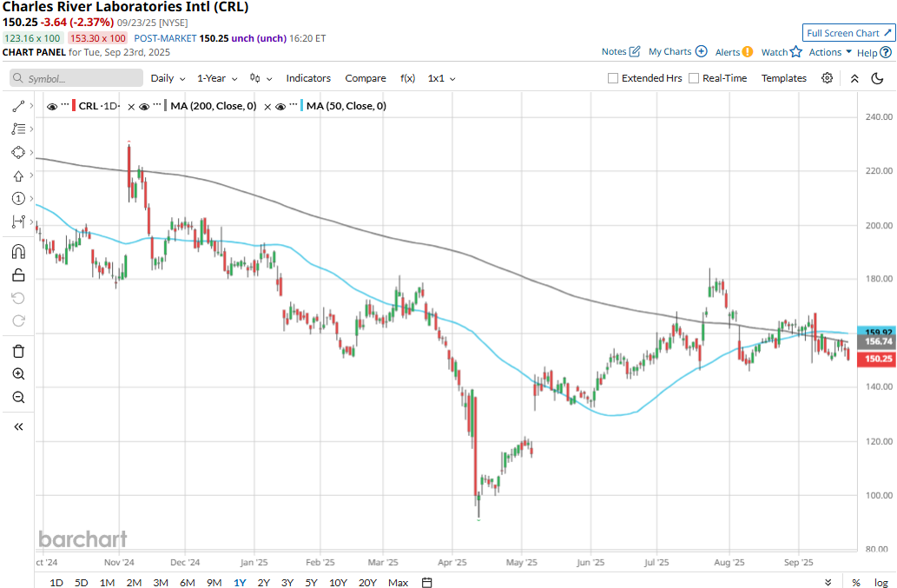Viewport: 897px width, 588px height.
Task: Expand the 1-Year period dropdown
Action: pyautogui.click(x=215, y=78)
